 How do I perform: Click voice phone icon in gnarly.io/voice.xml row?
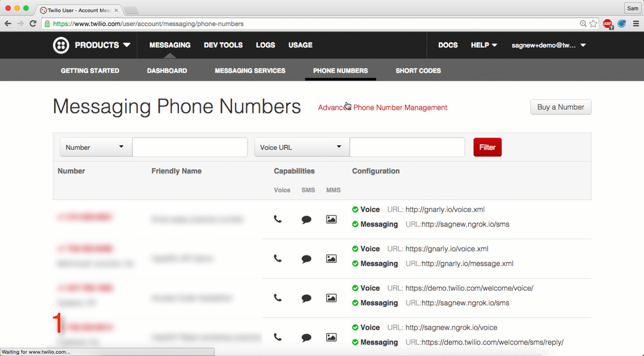click(278, 219)
